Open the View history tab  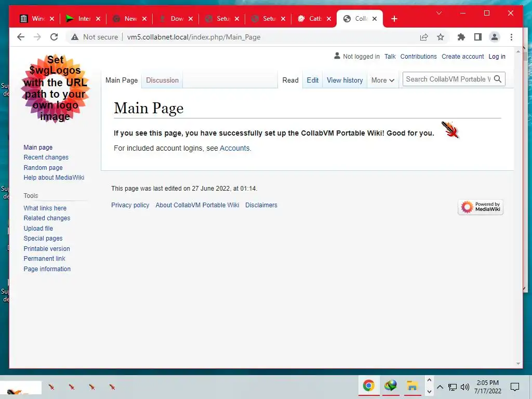click(345, 81)
